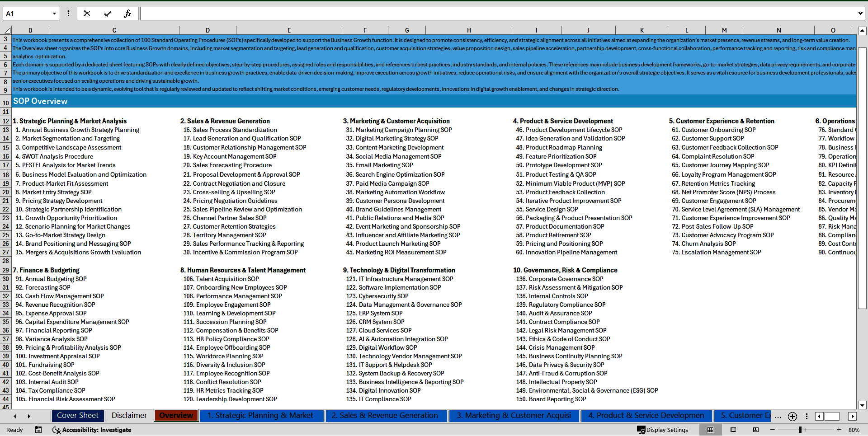Switch to 2. Sales & Revenue Generation tab
The image size is (868, 436).
[x=385, y=416]
